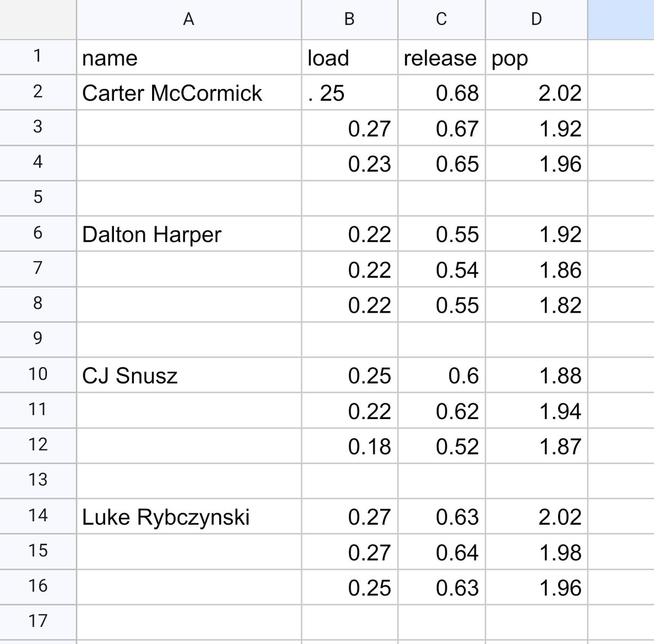Select release 0.54 cell

441,269
